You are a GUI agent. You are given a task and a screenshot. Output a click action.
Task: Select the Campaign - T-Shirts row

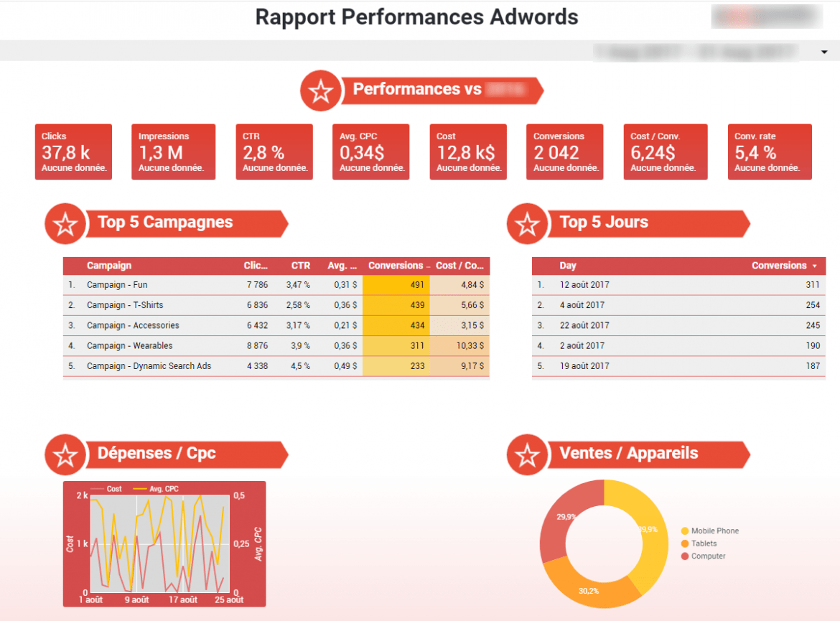[x=276, y=305]
